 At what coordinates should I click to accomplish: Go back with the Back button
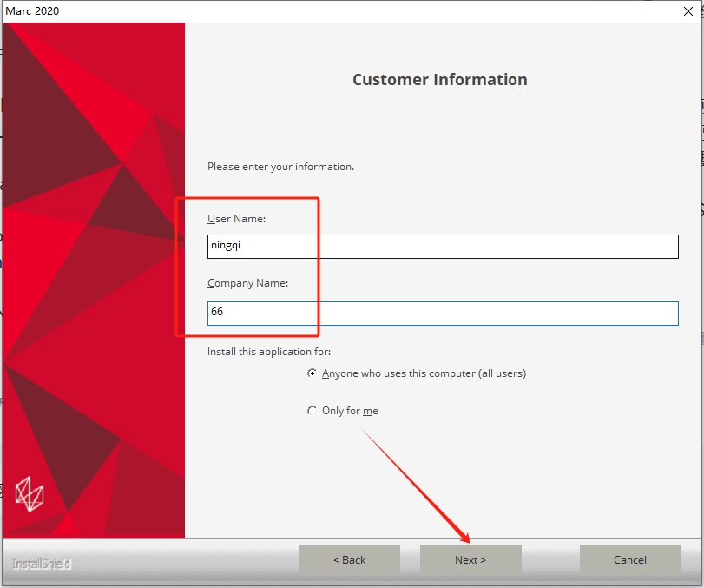click(349, 560)
